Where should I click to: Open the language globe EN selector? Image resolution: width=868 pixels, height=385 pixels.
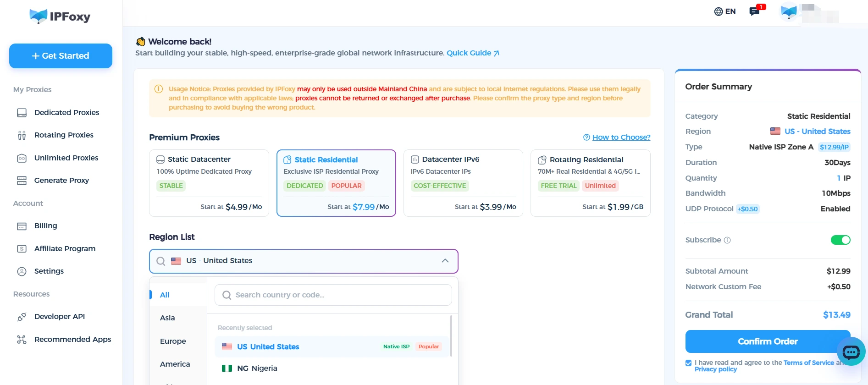point(725,11)
